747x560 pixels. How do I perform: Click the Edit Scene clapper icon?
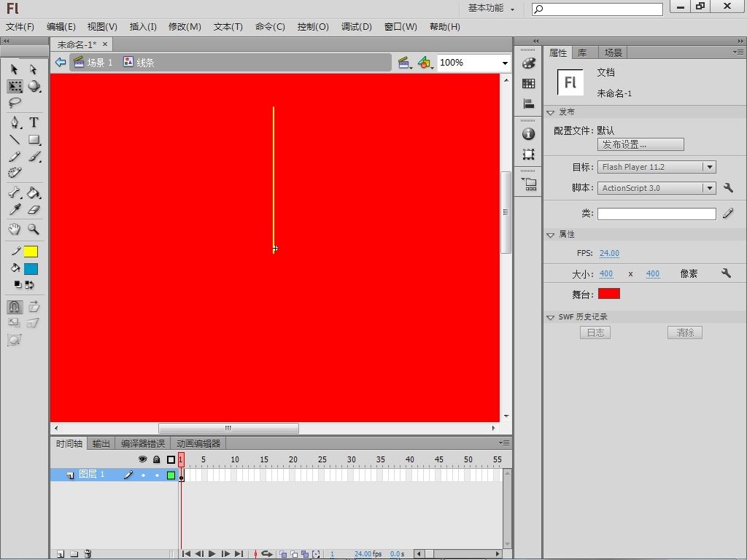(x=404, y=63)
